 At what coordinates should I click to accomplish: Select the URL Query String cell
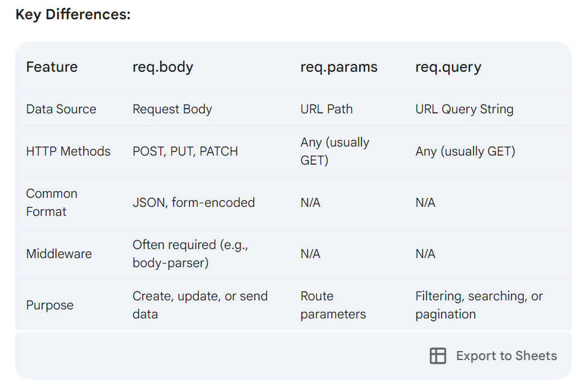pyautogui.click(x=464, y=109)
